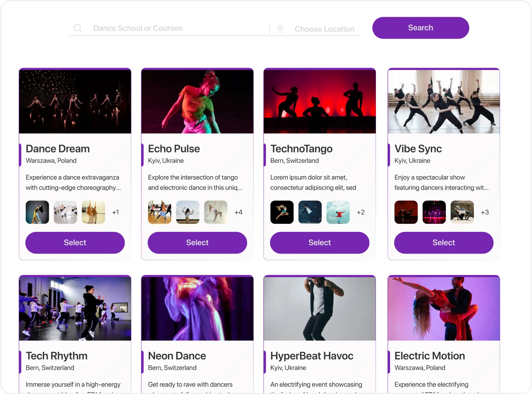Select the Dance Dream course

point(75,243)
